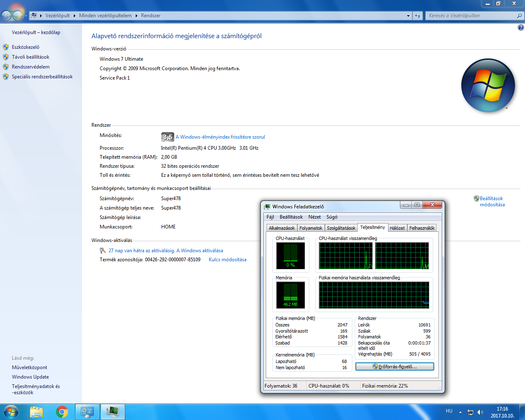The width and height of the screenshot is (525, 420).
Task: Click the first CPU history graph
Action: pyautogui.click(x=346, y=256)
